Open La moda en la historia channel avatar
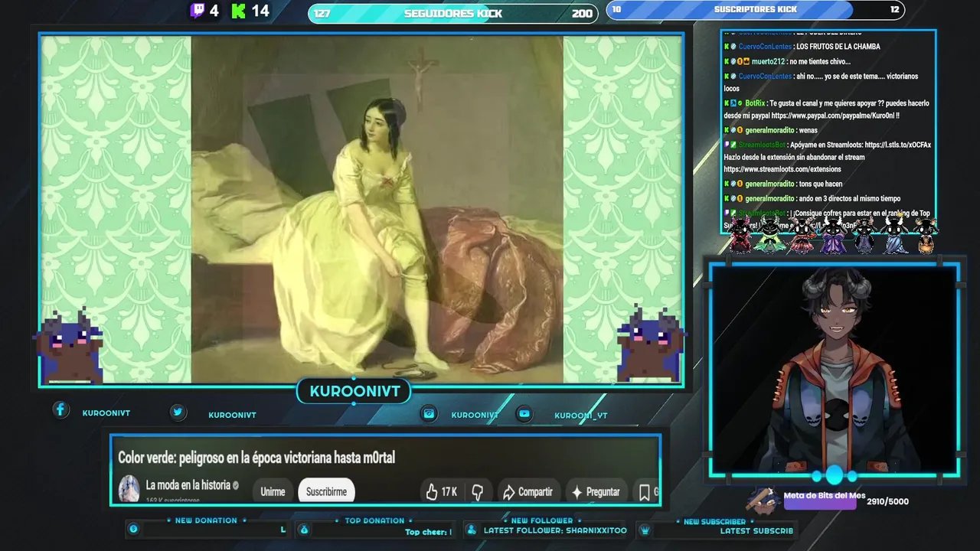The image size is (980, 551). click(x=129, y=488)
